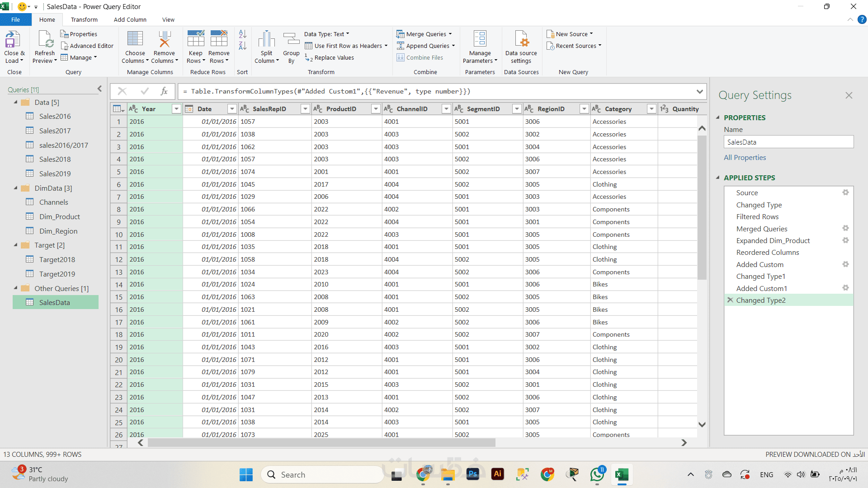Switch to the Transform tab
The width and height of the screenshot is (868, 488).
coord(84,19)
